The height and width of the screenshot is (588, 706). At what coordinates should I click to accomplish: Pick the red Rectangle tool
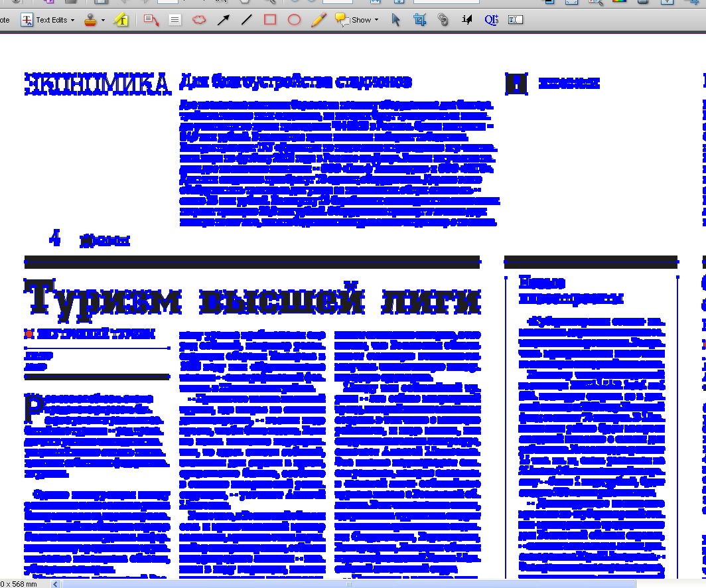tap(269, 20)
